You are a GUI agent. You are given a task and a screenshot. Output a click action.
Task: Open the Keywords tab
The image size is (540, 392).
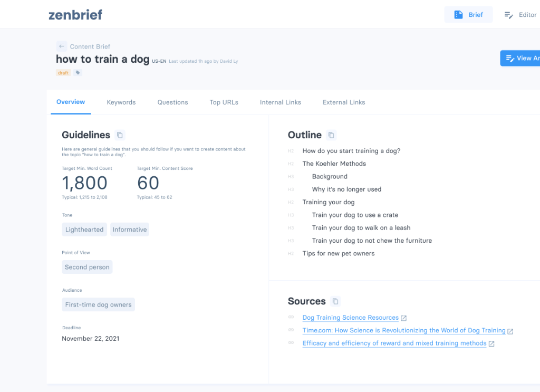tap(121, 102)
